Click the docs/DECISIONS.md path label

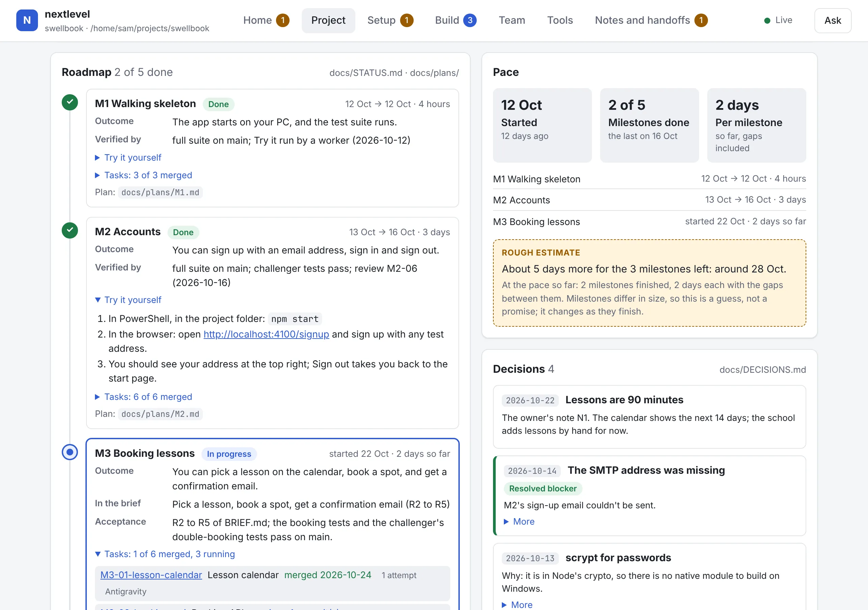coord(763,370)
